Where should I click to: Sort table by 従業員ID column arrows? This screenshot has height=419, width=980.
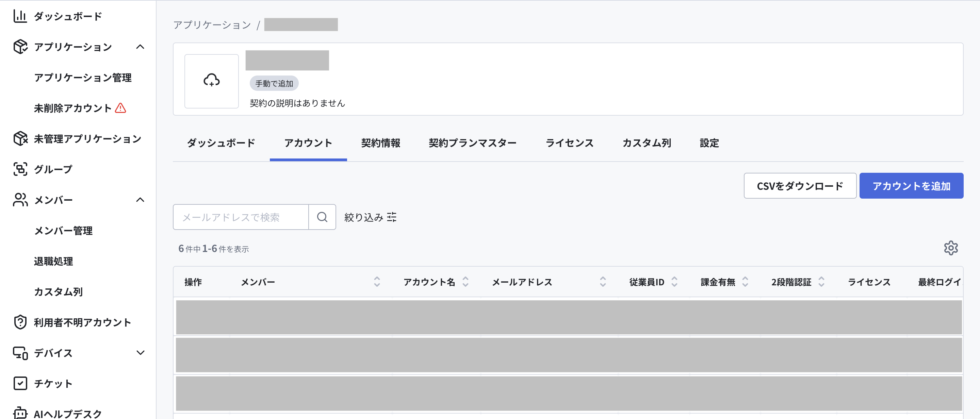click(674, 282)
